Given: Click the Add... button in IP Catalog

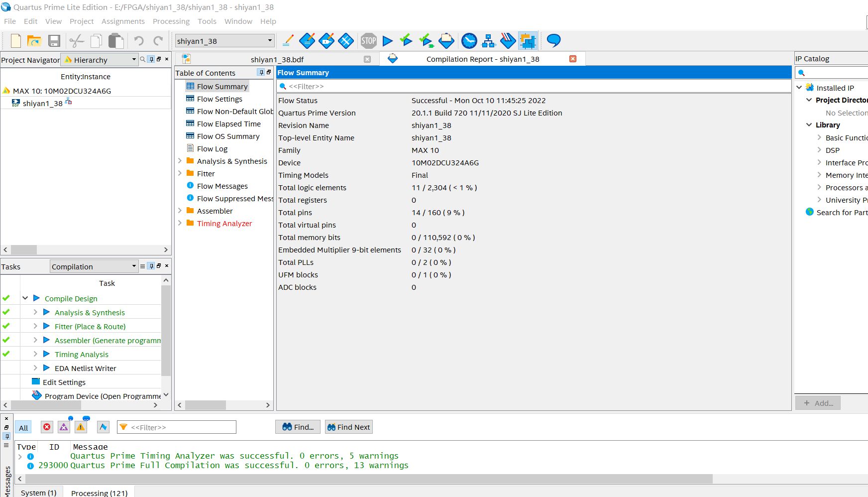Looking at the screenshot, I should click(x=818, y=403).
